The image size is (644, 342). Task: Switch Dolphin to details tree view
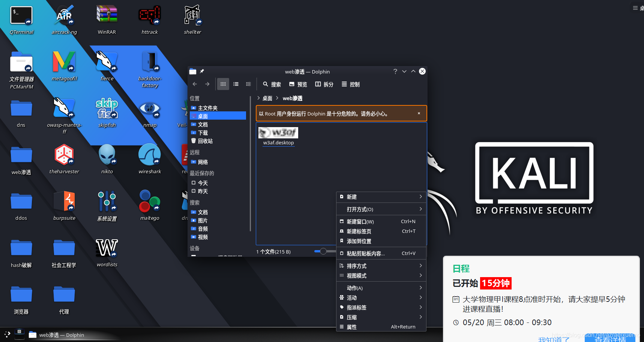pyautogui.click(x=248, y=84)
